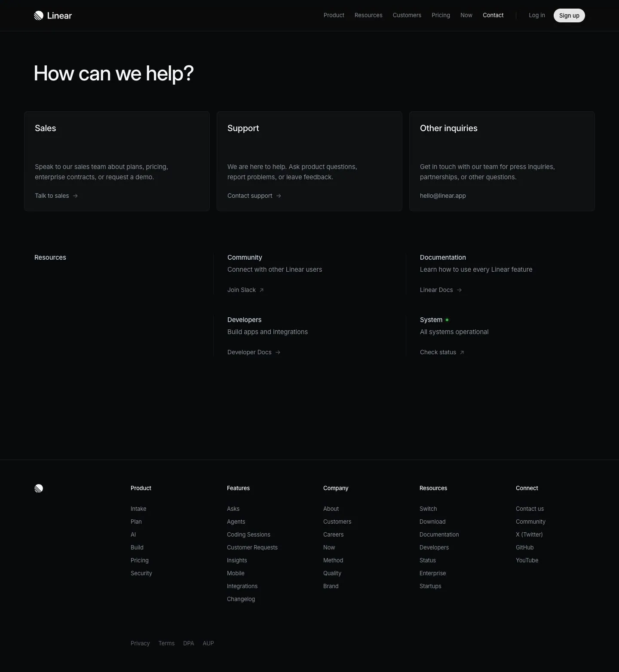
Task: Open Startups link in footer Resources column
Action: 430,586
